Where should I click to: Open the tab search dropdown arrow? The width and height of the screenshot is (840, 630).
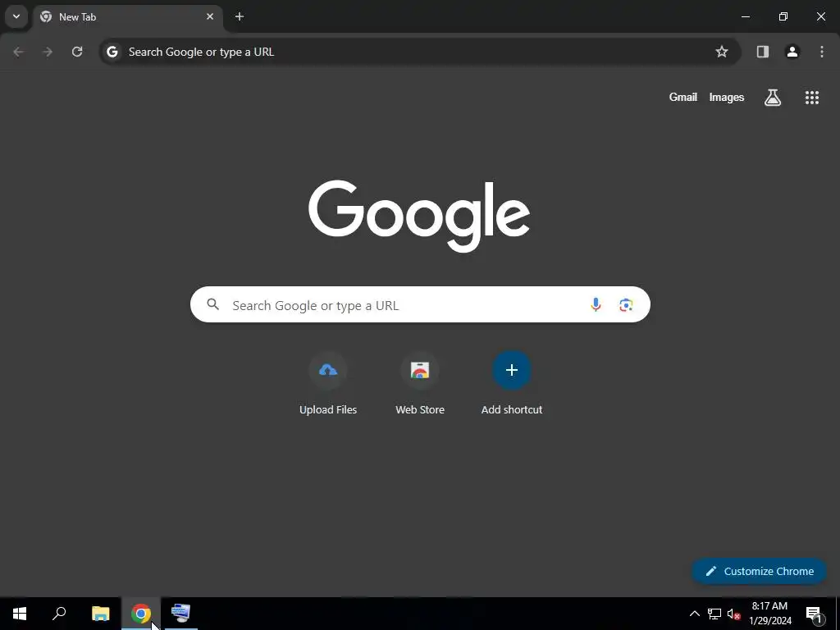pos(16,16)
